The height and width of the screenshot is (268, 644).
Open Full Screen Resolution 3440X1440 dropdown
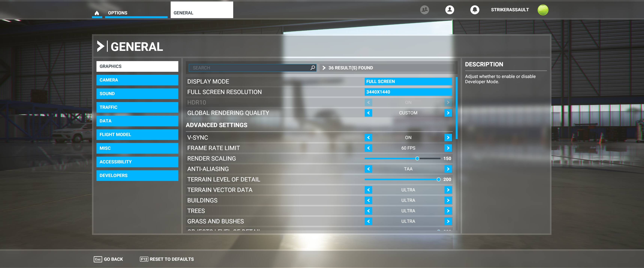tap(408, 92)
